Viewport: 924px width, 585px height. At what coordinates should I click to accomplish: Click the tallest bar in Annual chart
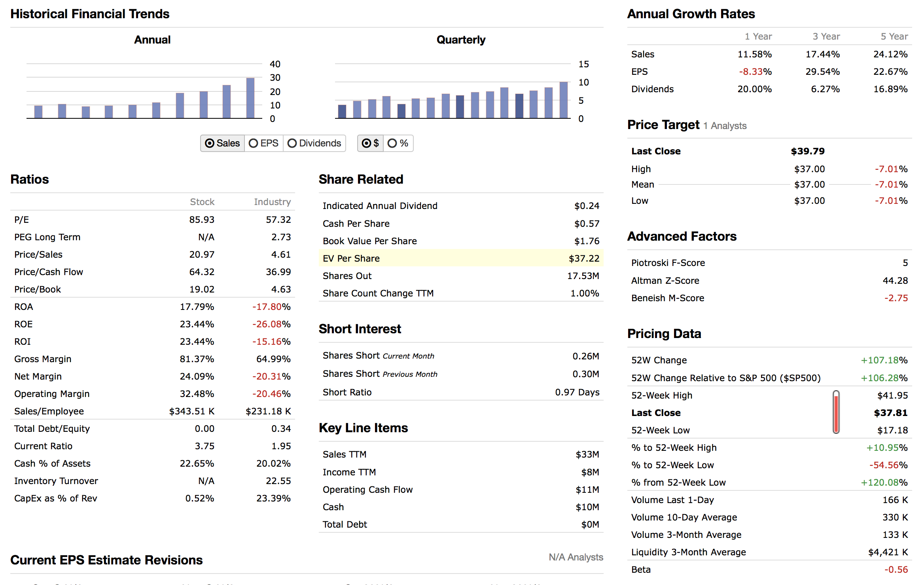click(x=250, y=98)
